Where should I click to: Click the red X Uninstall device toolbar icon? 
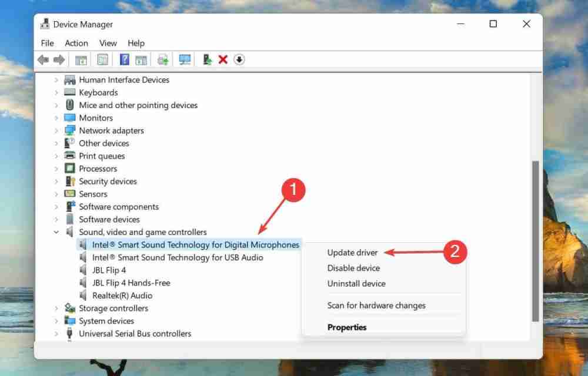(223, 59)
